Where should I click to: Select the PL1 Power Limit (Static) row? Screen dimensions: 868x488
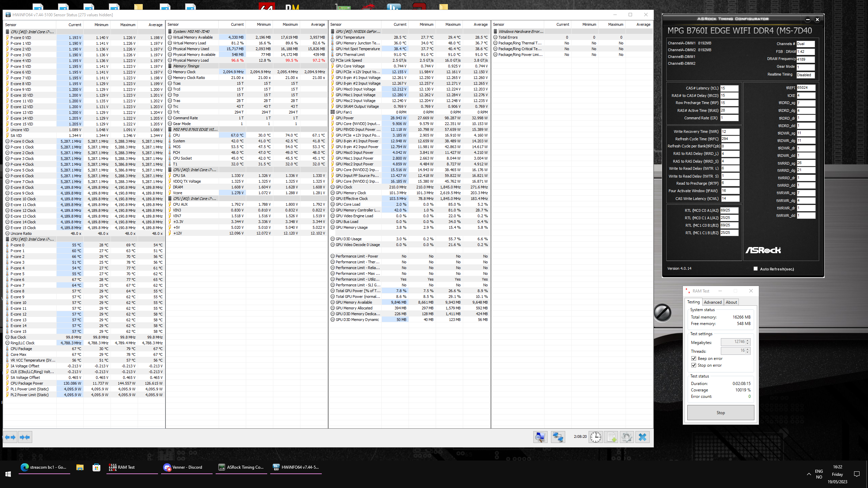pos(84,389)
